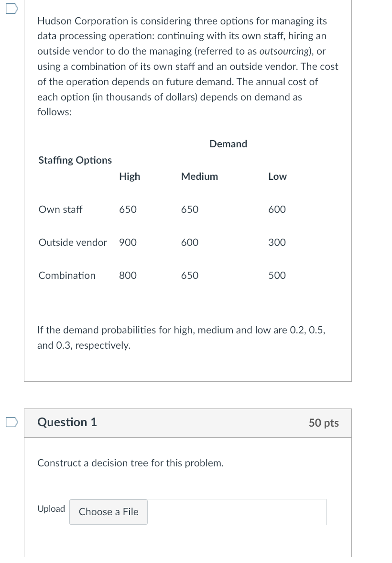Click the 900 cost value

click(128, 243)
